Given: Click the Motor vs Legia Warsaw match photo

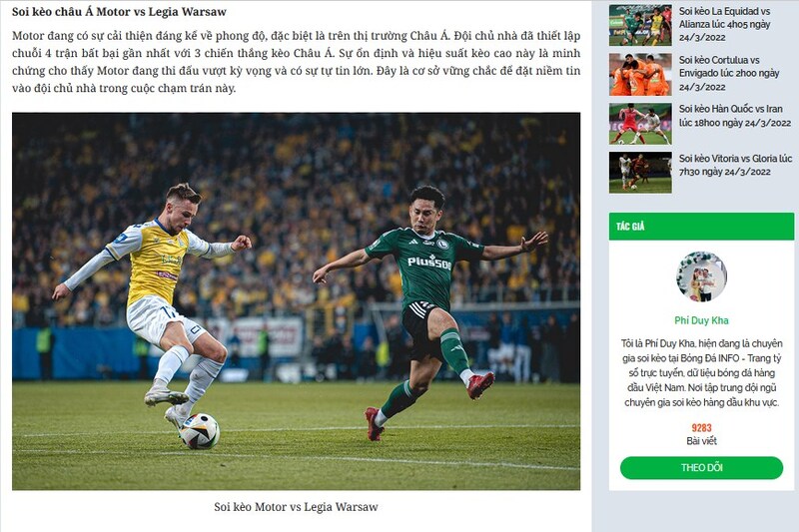Looking at the screenshot, I should [296, 301].
